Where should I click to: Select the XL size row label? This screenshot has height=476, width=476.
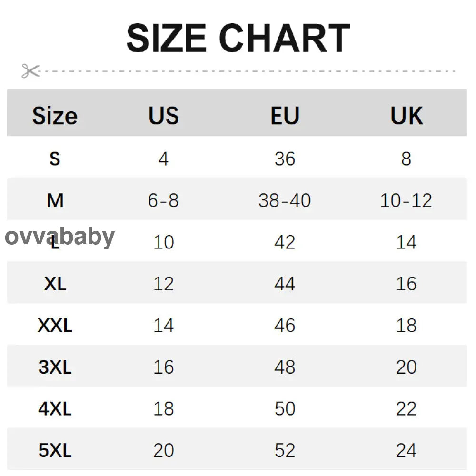(55, 284)
